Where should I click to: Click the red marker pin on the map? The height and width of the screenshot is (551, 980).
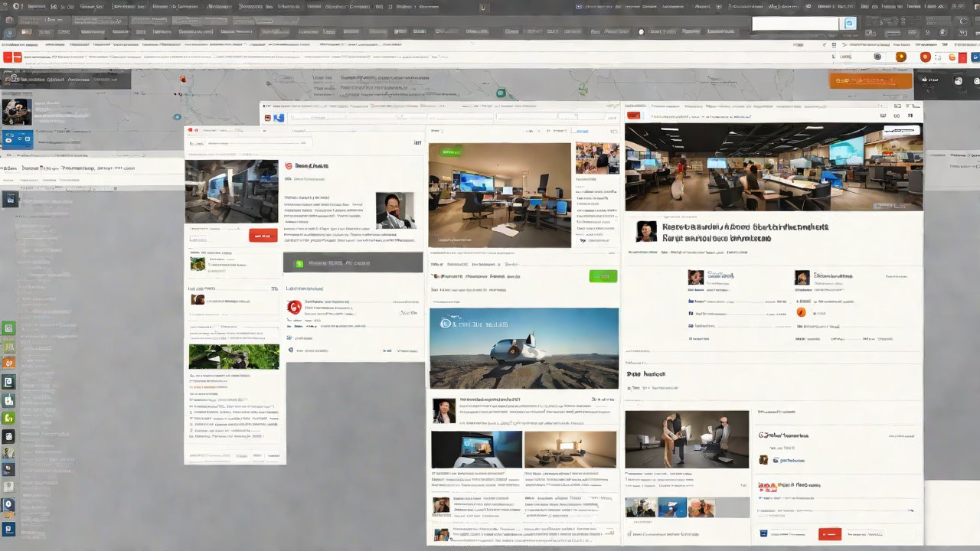182,79
